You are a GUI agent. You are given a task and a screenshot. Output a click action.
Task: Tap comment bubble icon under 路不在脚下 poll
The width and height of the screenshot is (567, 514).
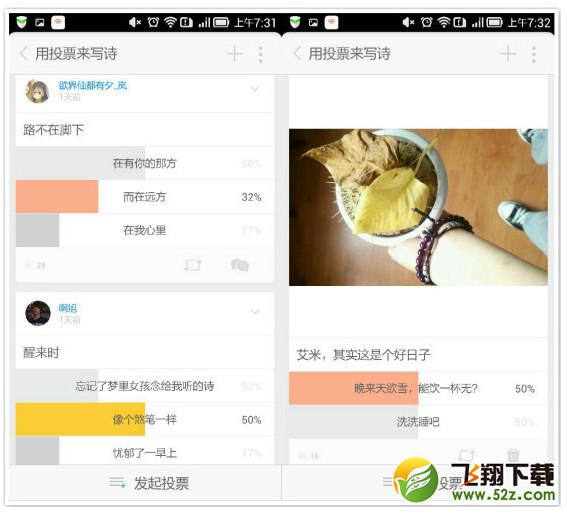240,265
